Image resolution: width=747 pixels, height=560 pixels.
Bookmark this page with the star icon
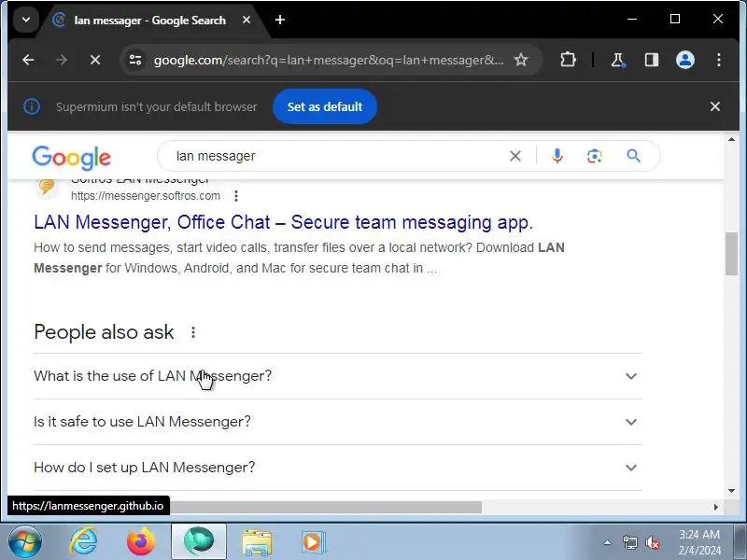(521, 60)
